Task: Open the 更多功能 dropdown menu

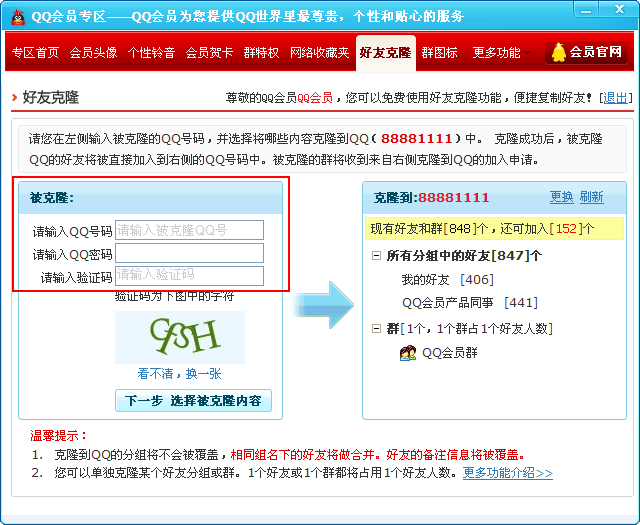Action: point(502,52)
